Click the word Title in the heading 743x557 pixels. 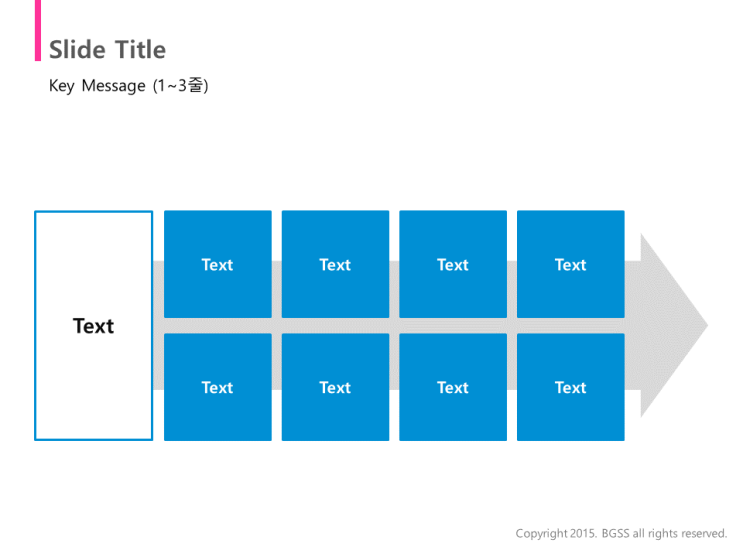(141, 50)
